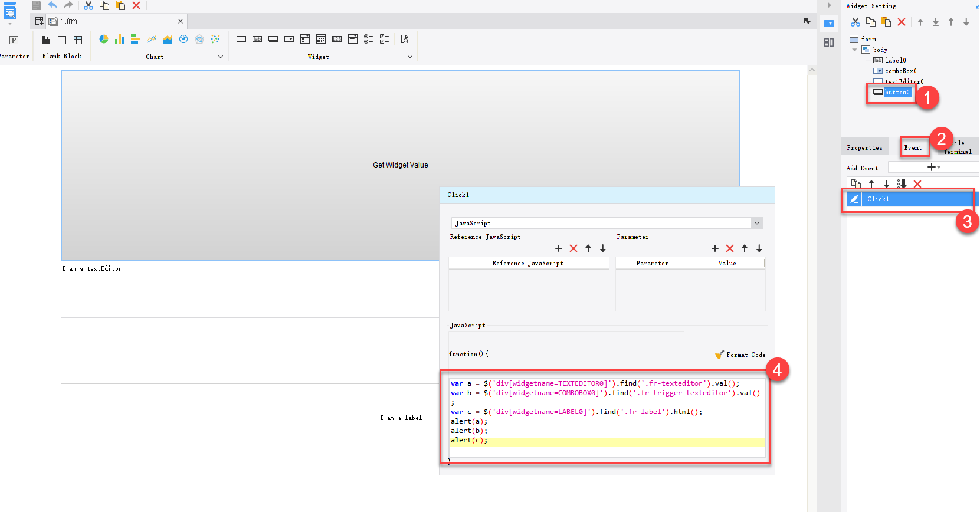Insert a horizontal bar chart
Screen dimensions: 980x512
point(136,39)
